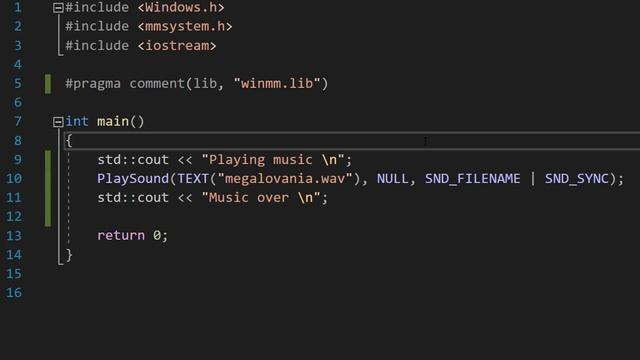
Task: Click the comment keyword in pragma line
Action: (157, 84)
